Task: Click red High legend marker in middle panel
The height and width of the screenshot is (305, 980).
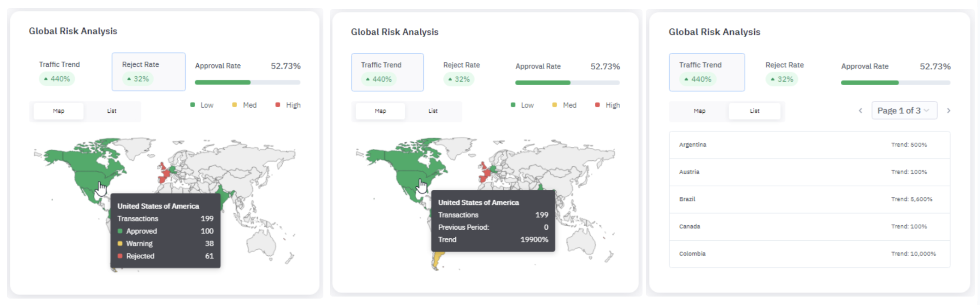Action: coord(597,105)
